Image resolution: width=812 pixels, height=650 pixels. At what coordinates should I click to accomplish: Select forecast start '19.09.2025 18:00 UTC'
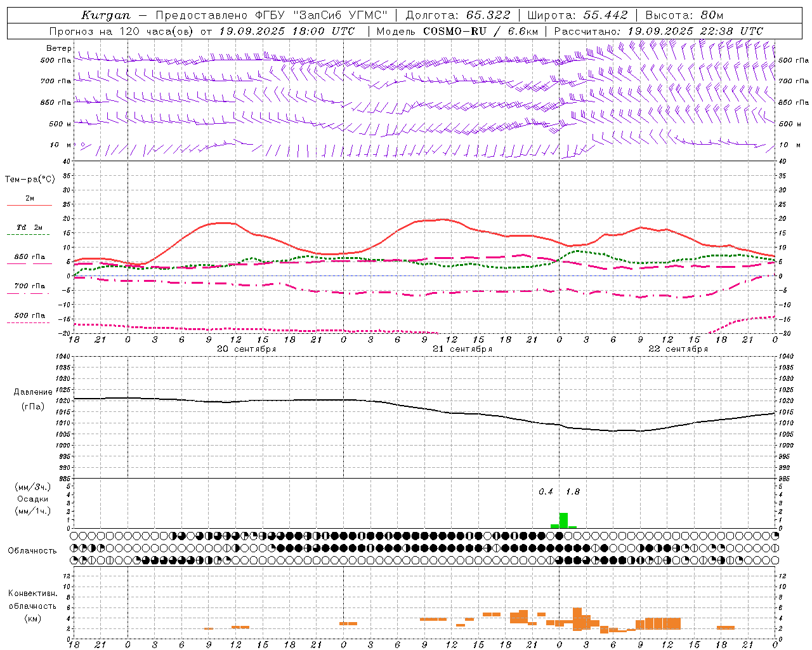click(287, 31)
